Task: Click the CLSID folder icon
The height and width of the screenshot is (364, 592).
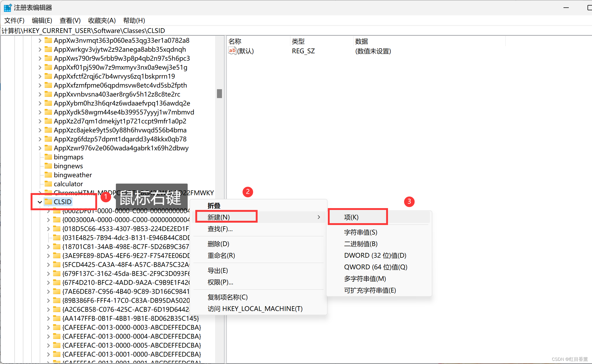Action: pos(48,202)
